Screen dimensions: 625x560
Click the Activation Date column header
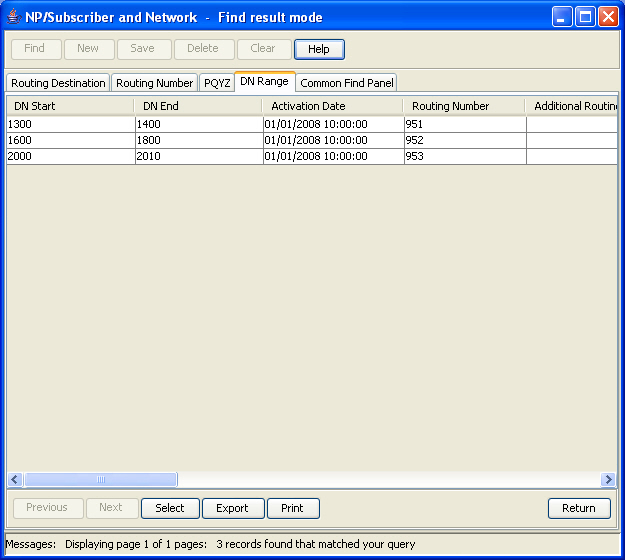click(x=332, y=106)
